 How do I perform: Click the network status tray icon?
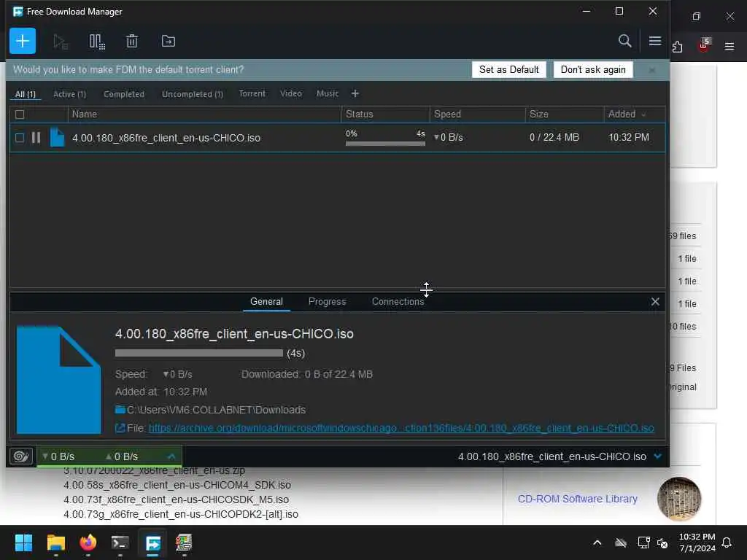[x=643, y=542]
